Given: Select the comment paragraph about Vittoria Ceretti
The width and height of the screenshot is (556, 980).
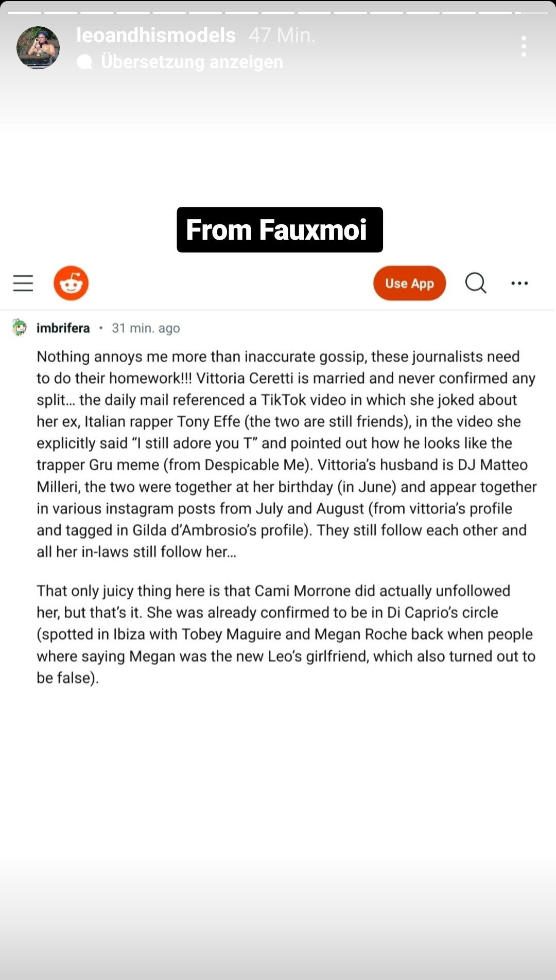Looking at the screenshot, I should (286, 454).
